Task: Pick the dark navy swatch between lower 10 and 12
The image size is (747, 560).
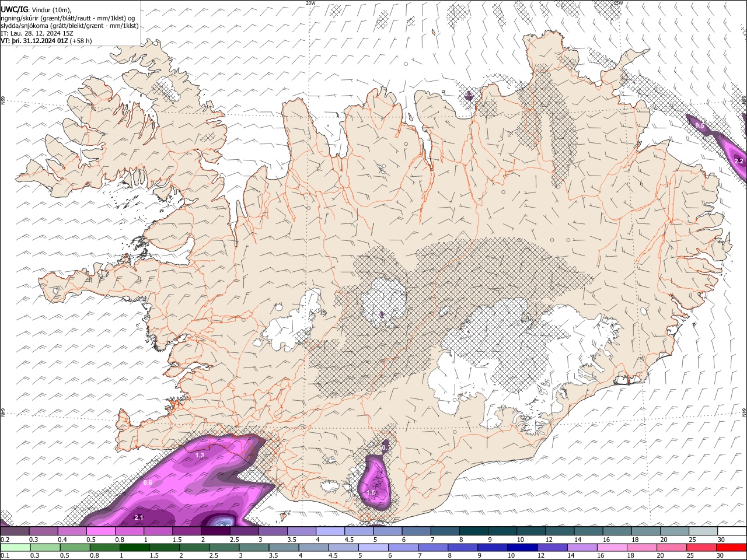Action: 523,547
